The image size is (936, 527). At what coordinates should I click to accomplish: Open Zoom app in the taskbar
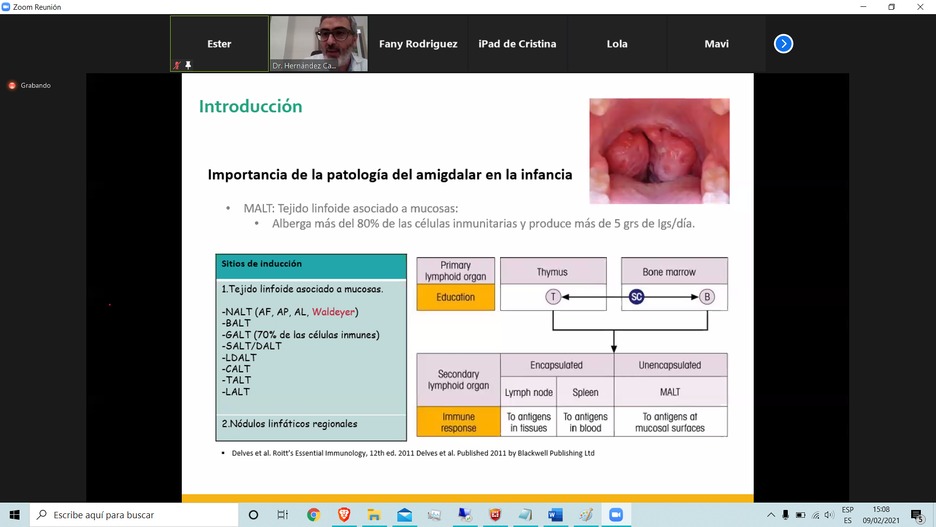coord(616,515)
